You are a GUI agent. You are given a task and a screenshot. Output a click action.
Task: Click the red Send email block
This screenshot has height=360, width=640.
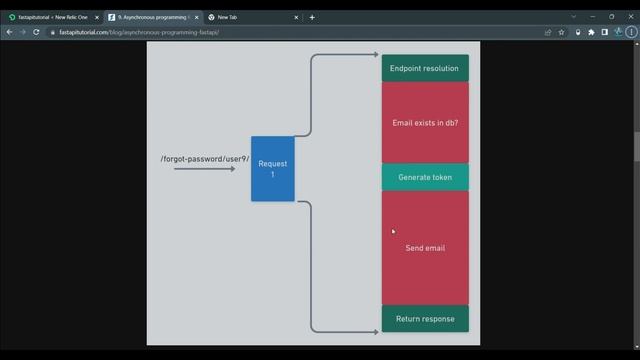tap(425, 248)
